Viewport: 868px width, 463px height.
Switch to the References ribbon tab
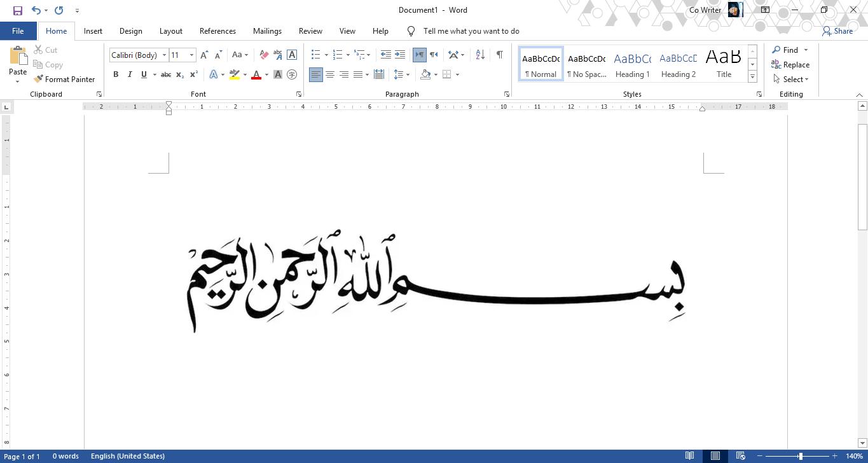pos(217,31)
